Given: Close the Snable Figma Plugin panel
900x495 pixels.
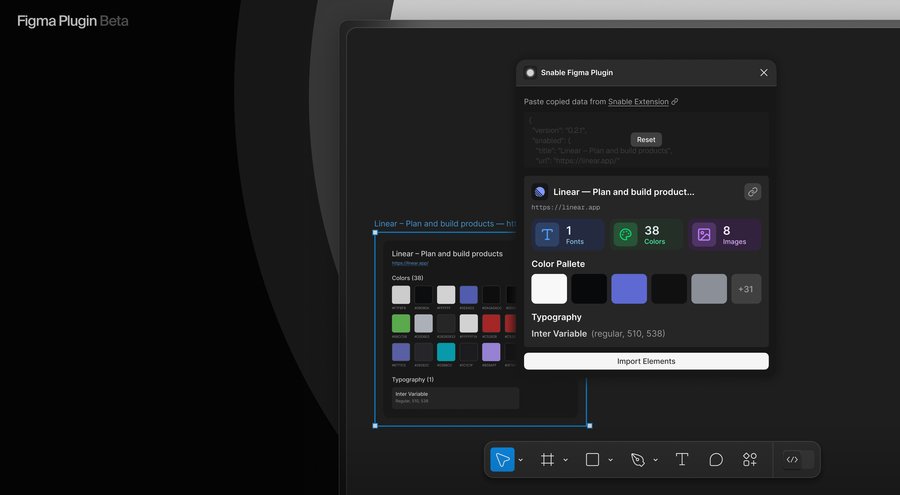Looking at the screenshot, I should [x=763, y=72].
